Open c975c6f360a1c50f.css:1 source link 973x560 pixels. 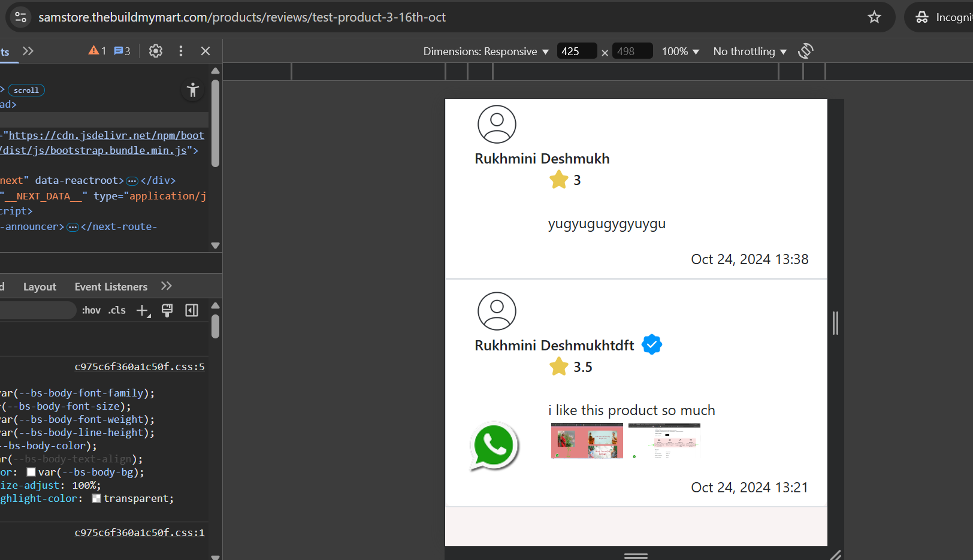140,532
